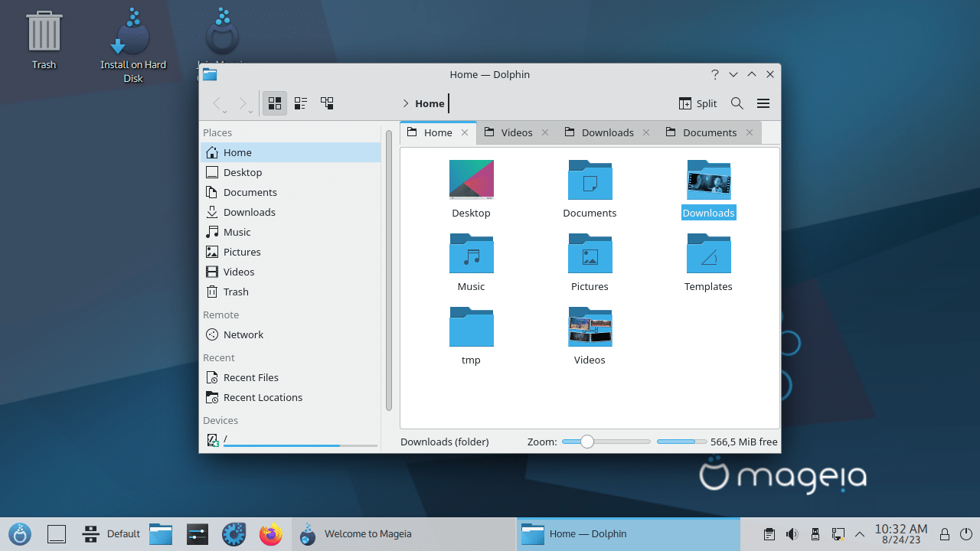Open the search bar in Dolphin

(737, 103)
